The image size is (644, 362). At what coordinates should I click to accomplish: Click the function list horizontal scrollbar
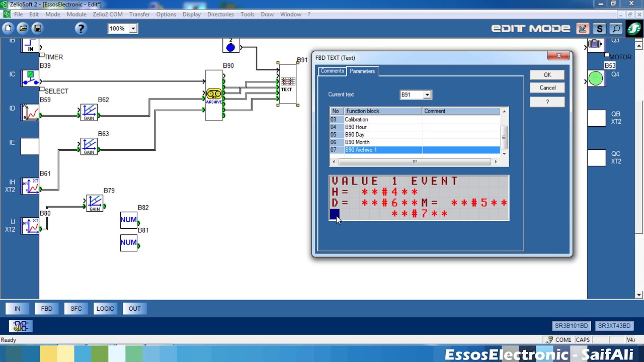pyautogui.click(x=414, y=162)
